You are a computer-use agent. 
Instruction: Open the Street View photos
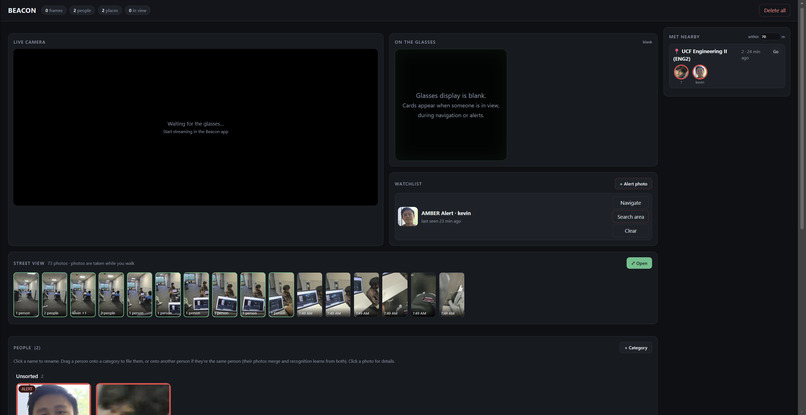pos(639,263)
